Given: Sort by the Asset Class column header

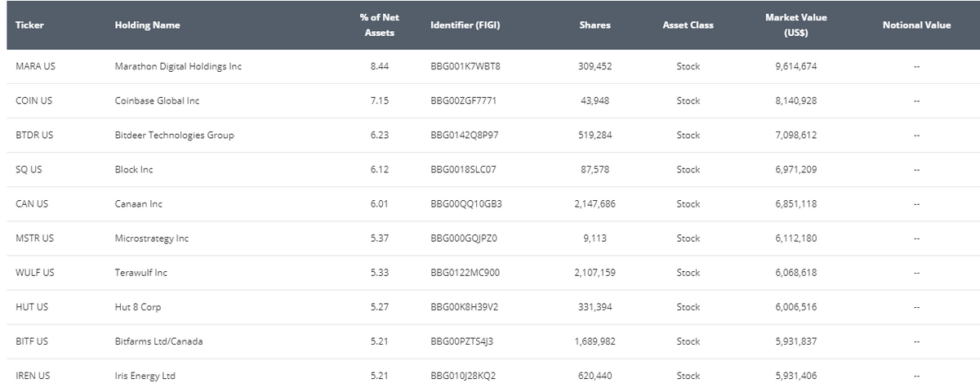Looking at the screenshot, I should (688, 25).
